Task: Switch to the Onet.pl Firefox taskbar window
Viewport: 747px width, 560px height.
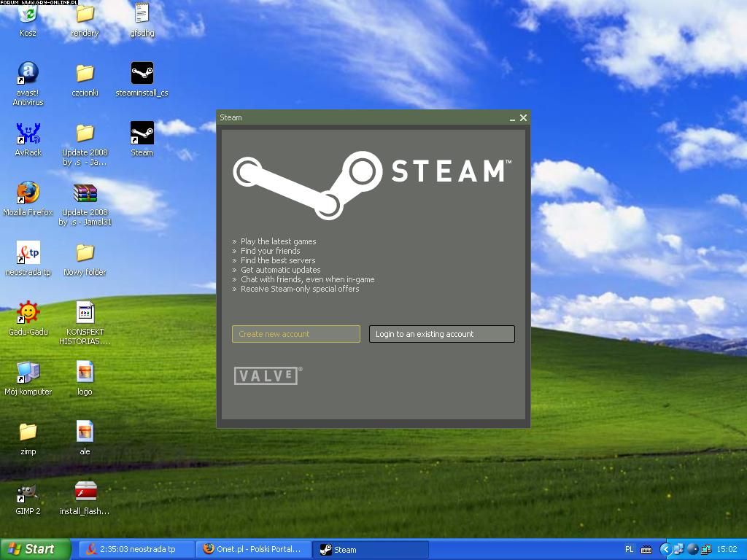Action: tap(254, 550)
